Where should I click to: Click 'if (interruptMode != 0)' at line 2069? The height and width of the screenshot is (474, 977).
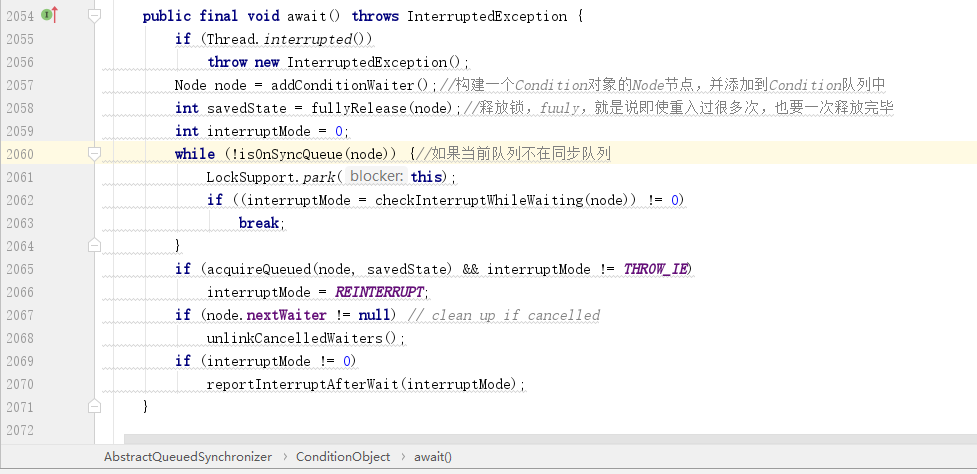(265, 361)
